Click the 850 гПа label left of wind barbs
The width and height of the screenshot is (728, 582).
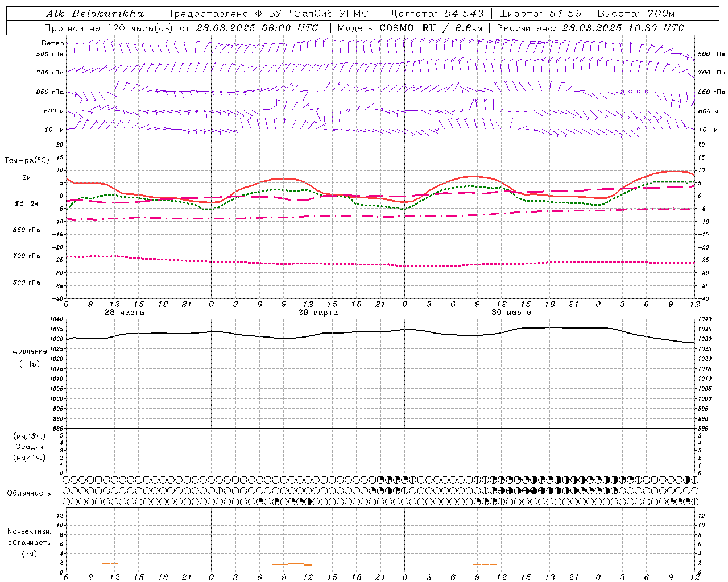pyautogui.click(x=50, y=92)
